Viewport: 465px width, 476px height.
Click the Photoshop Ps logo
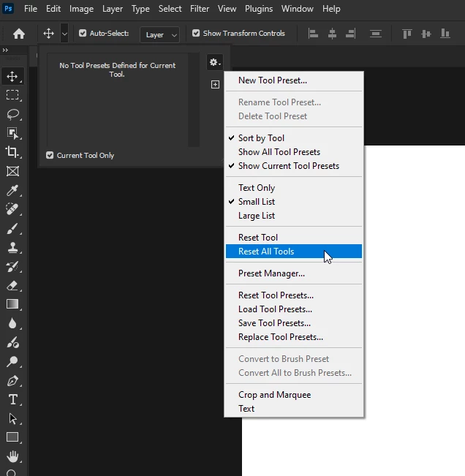(8, 8)
